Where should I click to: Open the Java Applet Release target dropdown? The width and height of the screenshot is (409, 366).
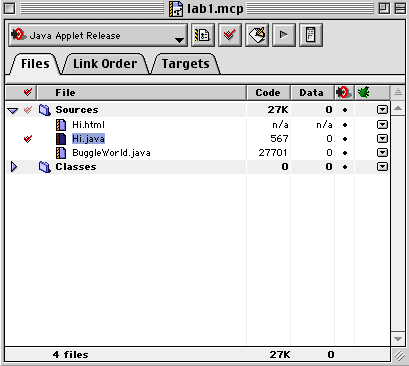98,35
